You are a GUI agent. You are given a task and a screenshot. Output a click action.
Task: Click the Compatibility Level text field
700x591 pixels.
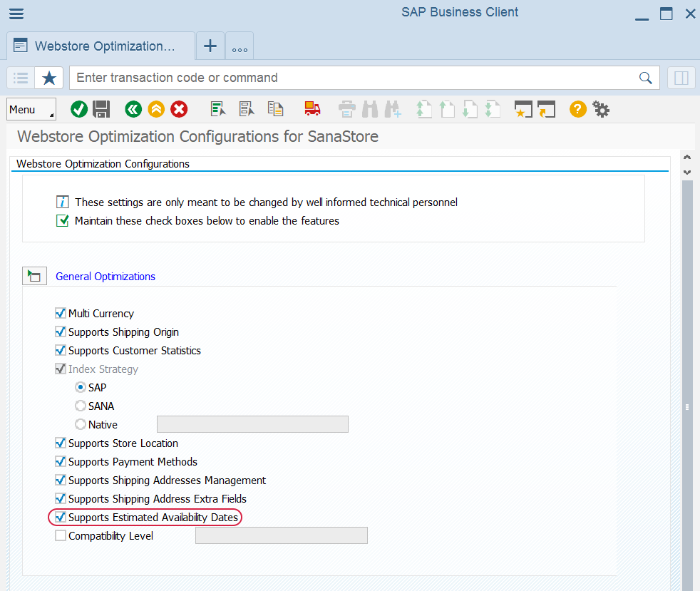(282, 535)
